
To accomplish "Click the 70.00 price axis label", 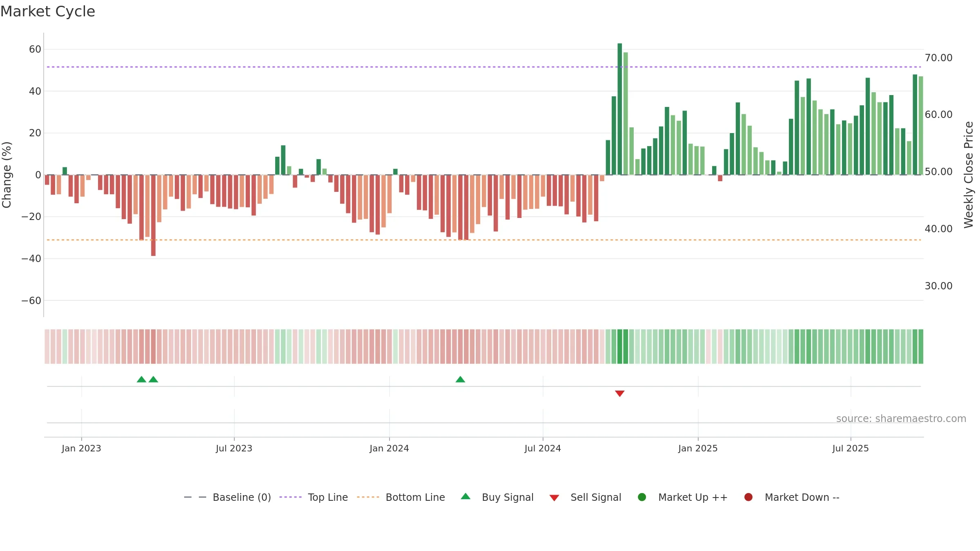I will (938, 58).
